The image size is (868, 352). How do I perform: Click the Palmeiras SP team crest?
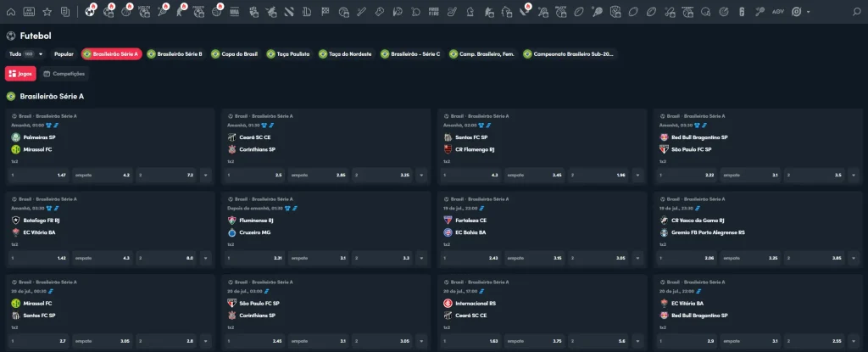click(15, 137)
